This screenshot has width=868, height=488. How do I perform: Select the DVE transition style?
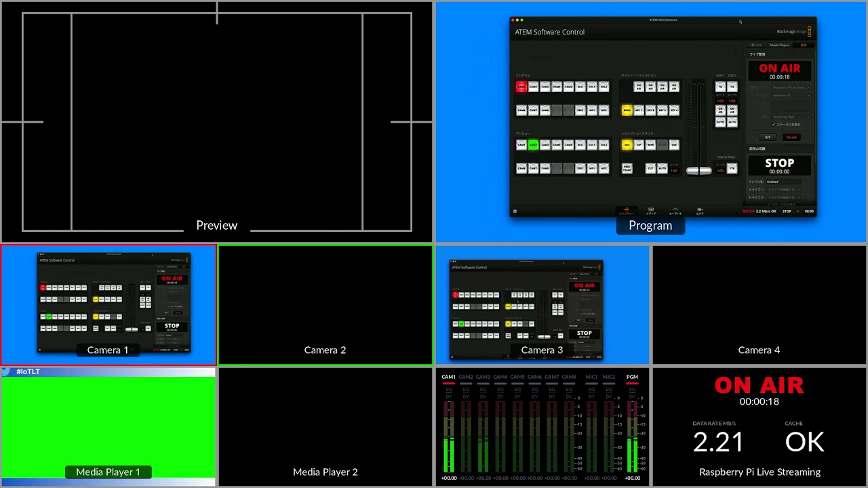tap(674, 145)
